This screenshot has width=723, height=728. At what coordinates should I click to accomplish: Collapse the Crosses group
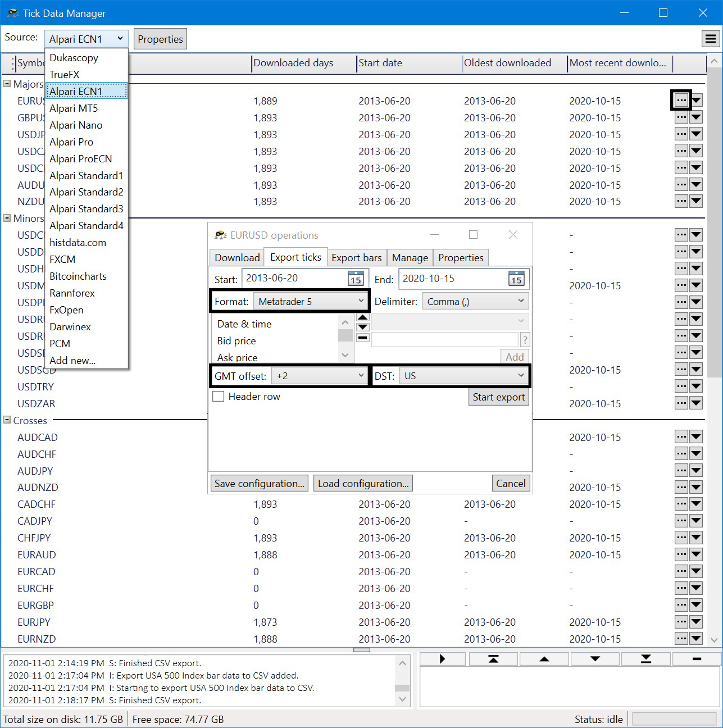pos(7,420)
